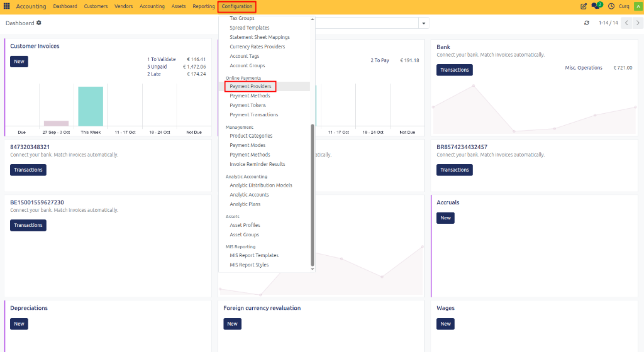Click the 5 Unpaid link
The height and width of the screenshot is (352, 644).
[157, 67]
